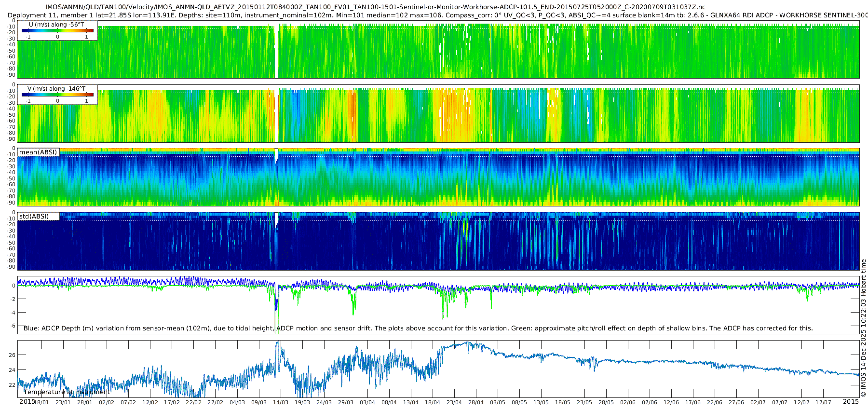868x410 pixels.
Task: Select the mean(ABSI) panel label
Action: (38, 152)
